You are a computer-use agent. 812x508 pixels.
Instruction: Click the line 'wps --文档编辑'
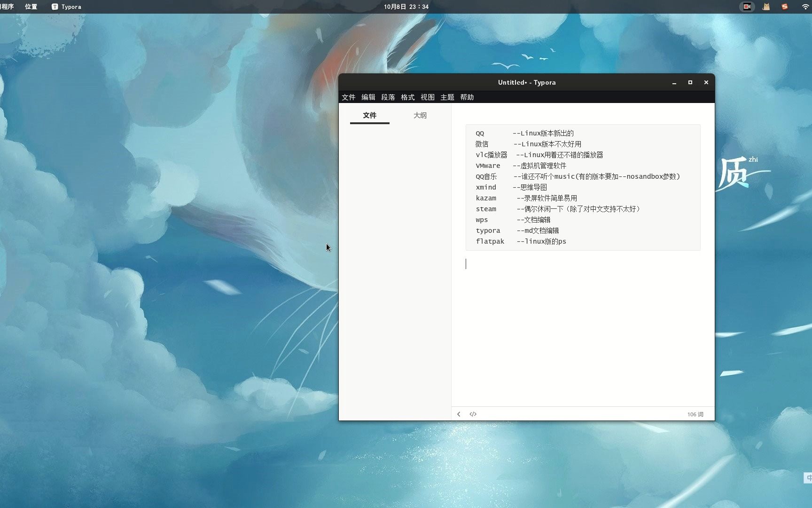pyautogui.click(x=513, y=220)
